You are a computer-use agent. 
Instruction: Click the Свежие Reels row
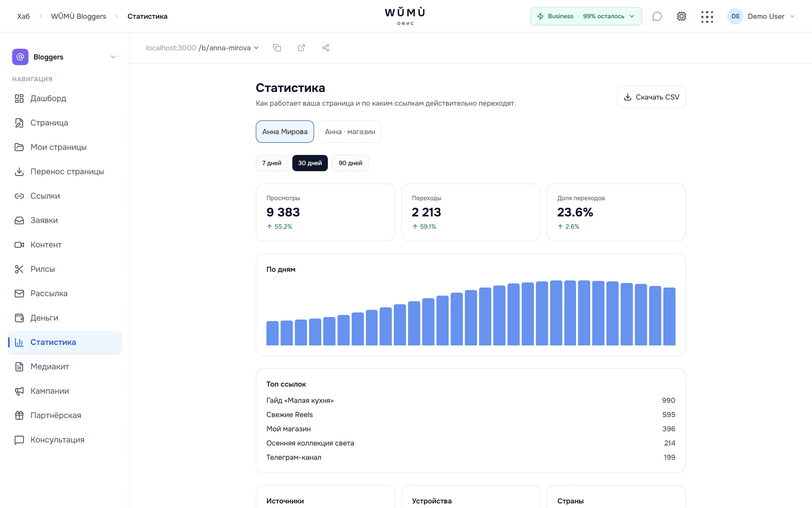pos(471,415)
